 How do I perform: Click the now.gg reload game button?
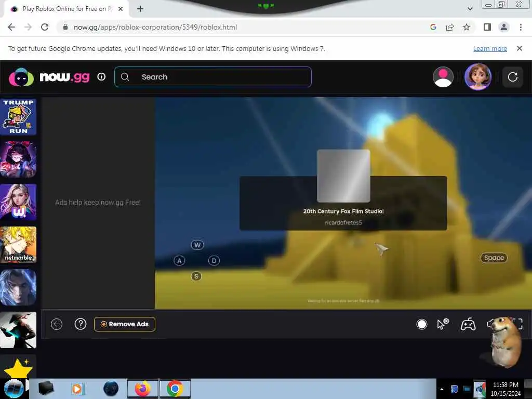coord(512,77)
